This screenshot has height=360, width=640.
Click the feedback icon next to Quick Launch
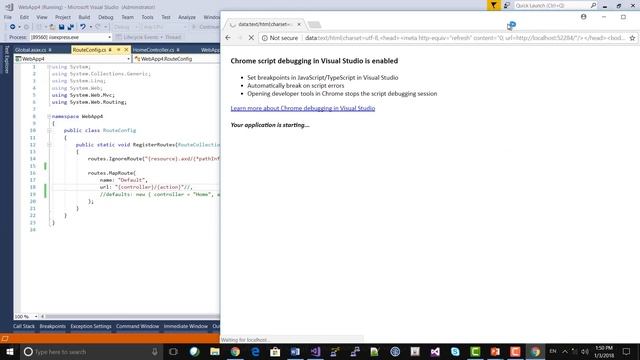pos(507,5)
